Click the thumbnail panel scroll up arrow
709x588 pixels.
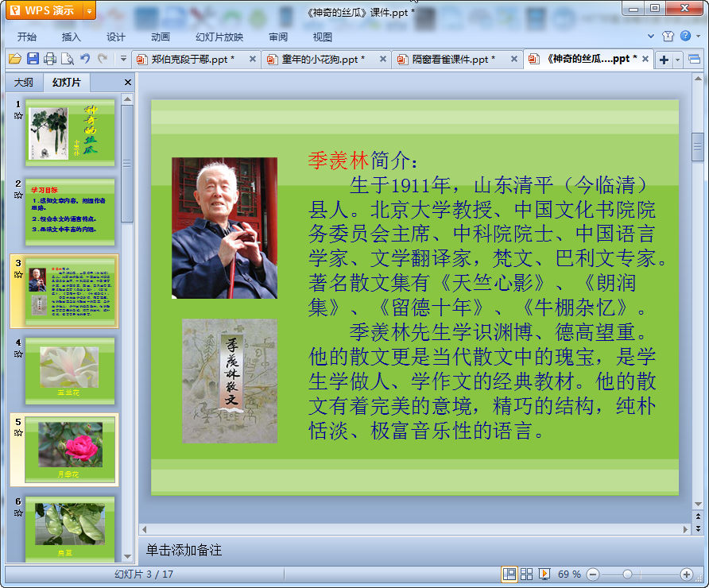(127, 99)
